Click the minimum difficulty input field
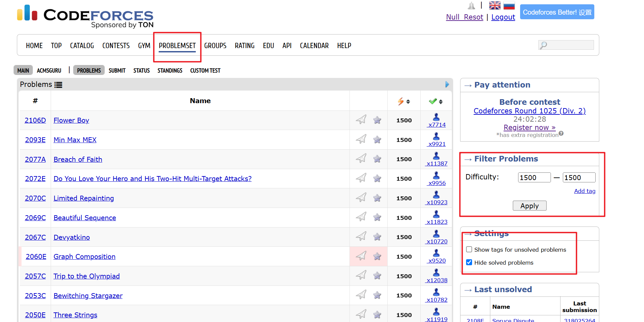 534,177
